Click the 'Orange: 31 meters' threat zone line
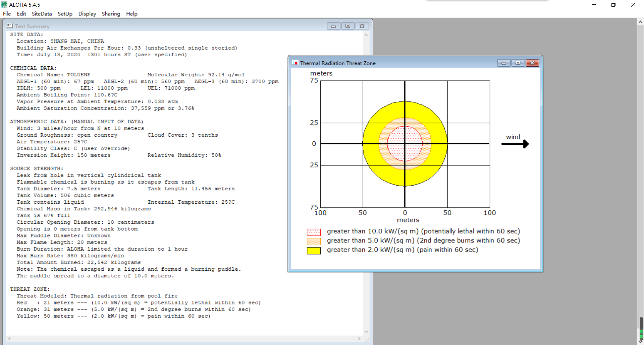 [x=133, y=309]
